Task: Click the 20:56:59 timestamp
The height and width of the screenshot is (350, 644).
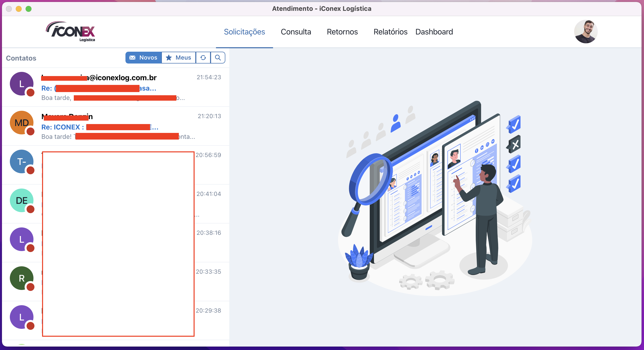Action: click(208, 155)
